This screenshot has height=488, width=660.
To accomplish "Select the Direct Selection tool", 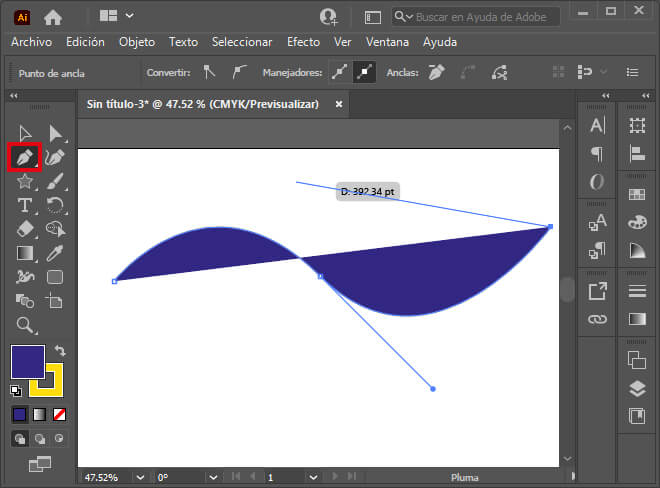I will coord(56,133).
